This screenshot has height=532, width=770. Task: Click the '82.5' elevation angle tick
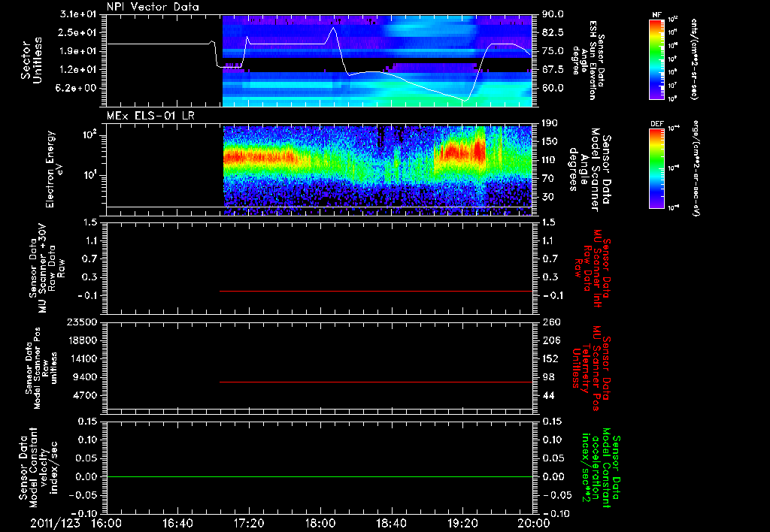point(553,32)
